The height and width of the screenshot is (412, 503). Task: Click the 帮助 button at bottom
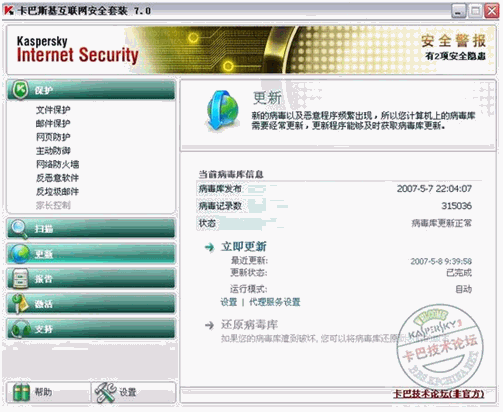(48, 392)
